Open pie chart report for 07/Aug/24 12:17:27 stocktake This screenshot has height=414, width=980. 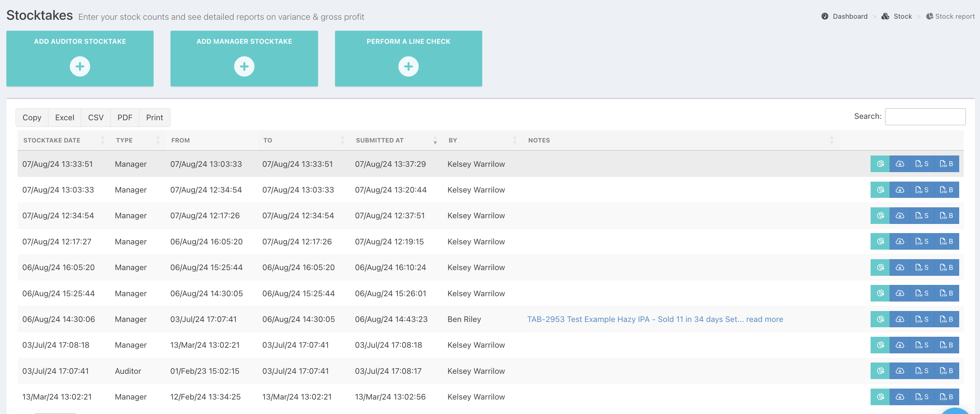[880, 242]
